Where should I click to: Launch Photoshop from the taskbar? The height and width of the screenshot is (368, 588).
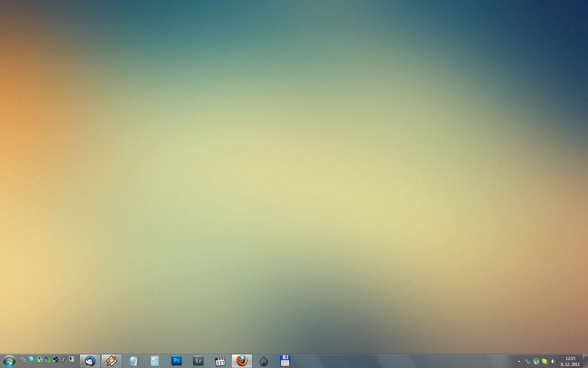177,361
